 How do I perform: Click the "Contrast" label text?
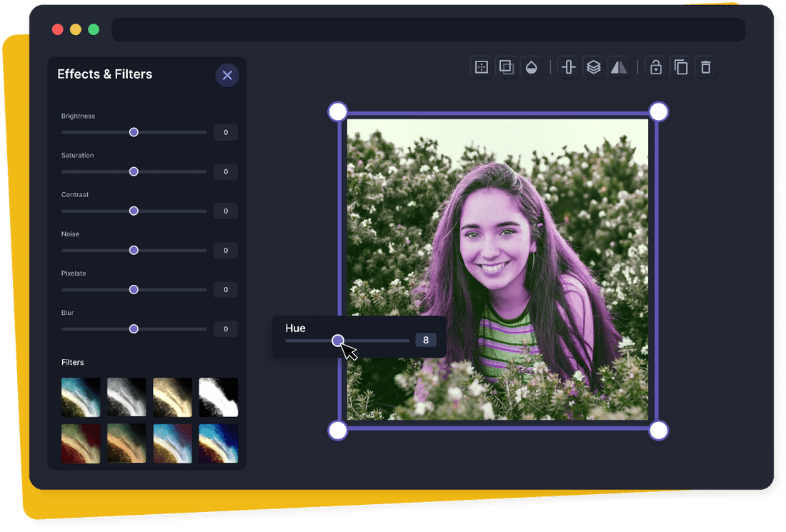(75, 194)
